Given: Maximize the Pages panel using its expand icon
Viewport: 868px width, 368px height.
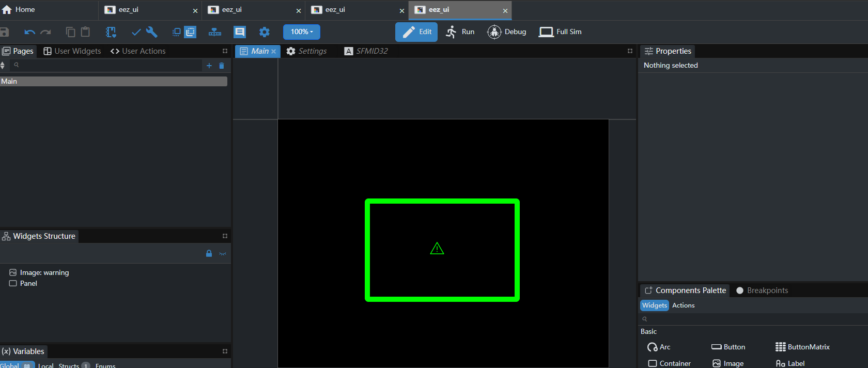Looking at the screenshot, I should pyautogui.click(x=225, y=51).
